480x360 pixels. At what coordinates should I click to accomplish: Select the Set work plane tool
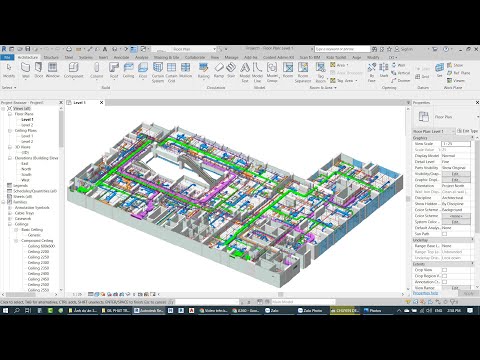439,71
